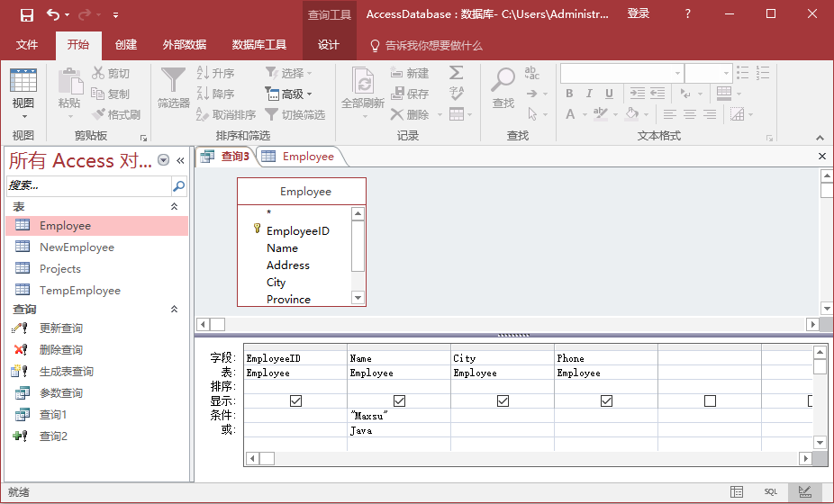Viewport: 834px width, 504px height.
Task: Click the save icon in title bar
Action: tap(26, 14)
